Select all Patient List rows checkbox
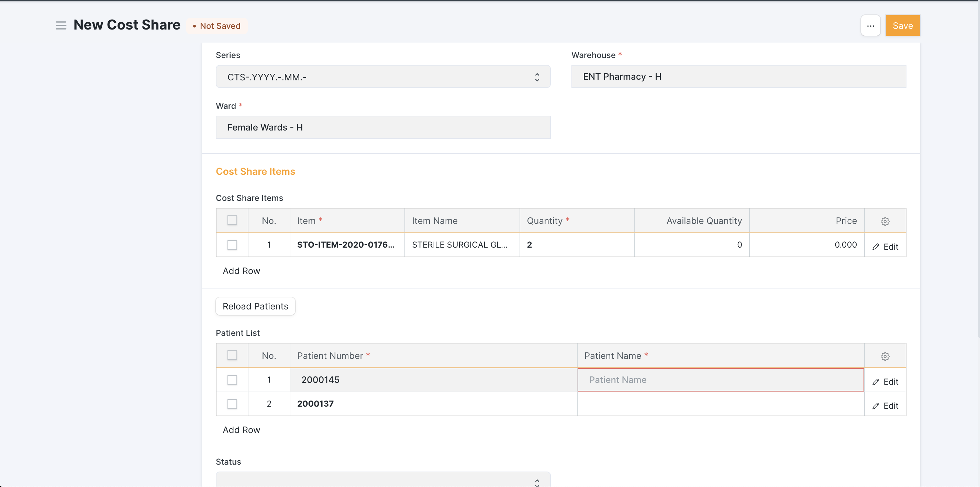The image size is (980, 487). pos(232,355)
